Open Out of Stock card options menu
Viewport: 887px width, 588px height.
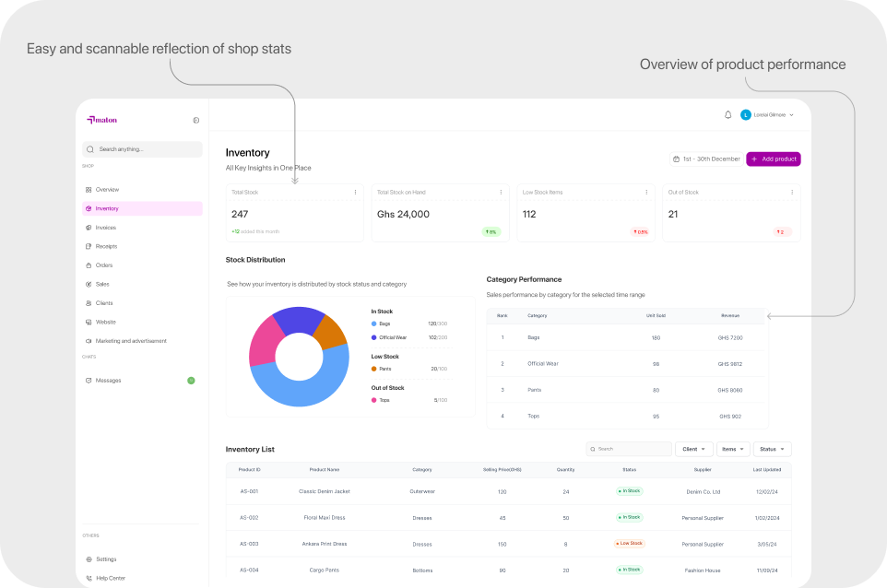[x=792, y=193]
